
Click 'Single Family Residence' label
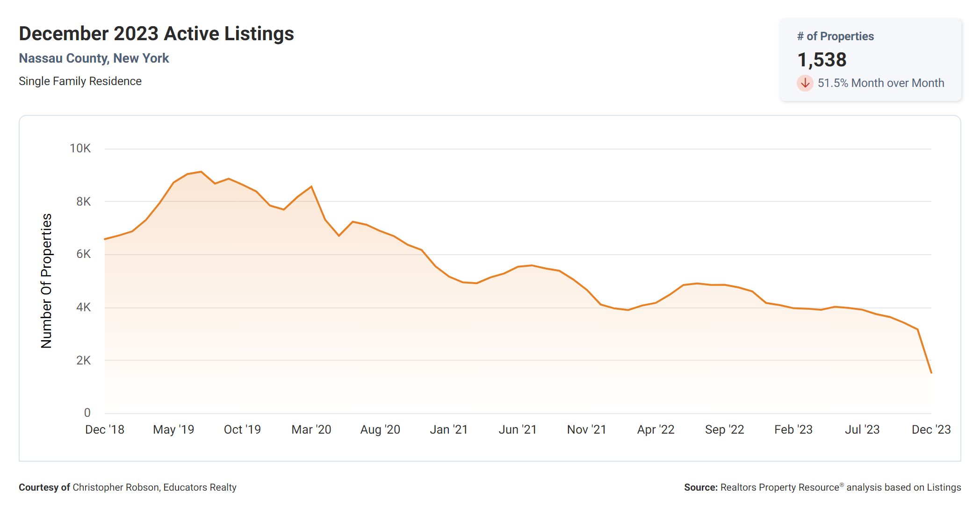click(80, 81)
